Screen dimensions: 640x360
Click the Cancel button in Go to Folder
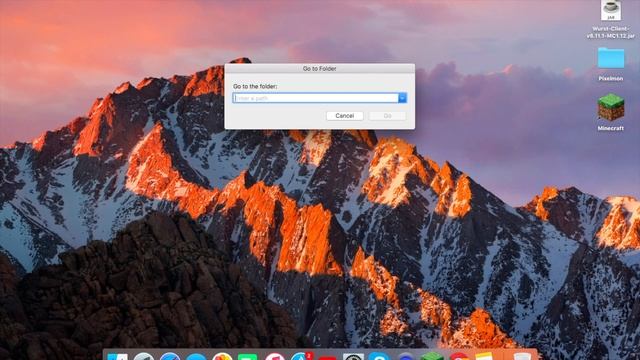pos(344,116)
